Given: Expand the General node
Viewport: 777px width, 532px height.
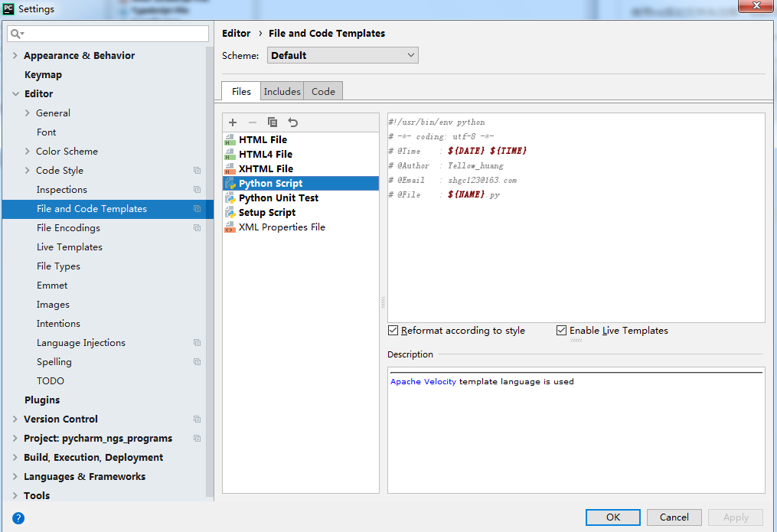Looking at the screenshot, I should (28, 113).
